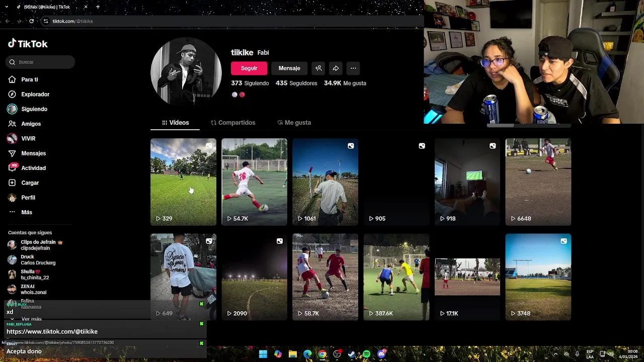This screenshot has width=644, height=362.
Task: Click Ver más to expand accounts
Action: pyautogui.click(x=31, y=319)
